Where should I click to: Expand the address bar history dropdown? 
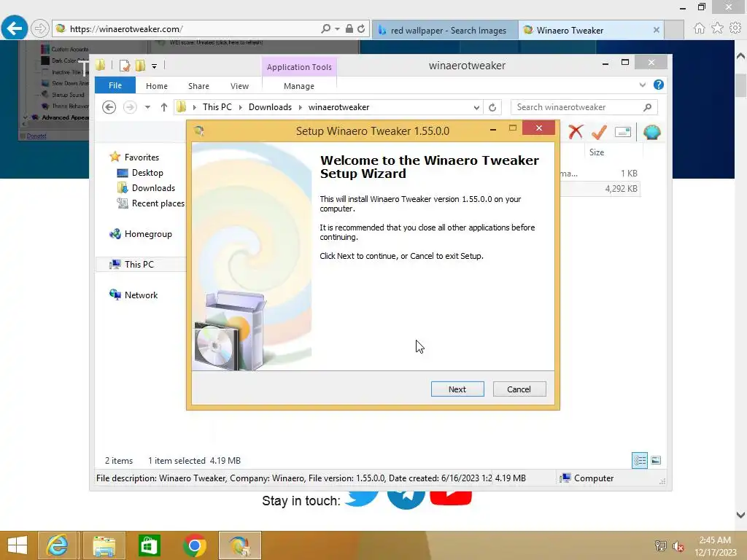tap(476, 108)
